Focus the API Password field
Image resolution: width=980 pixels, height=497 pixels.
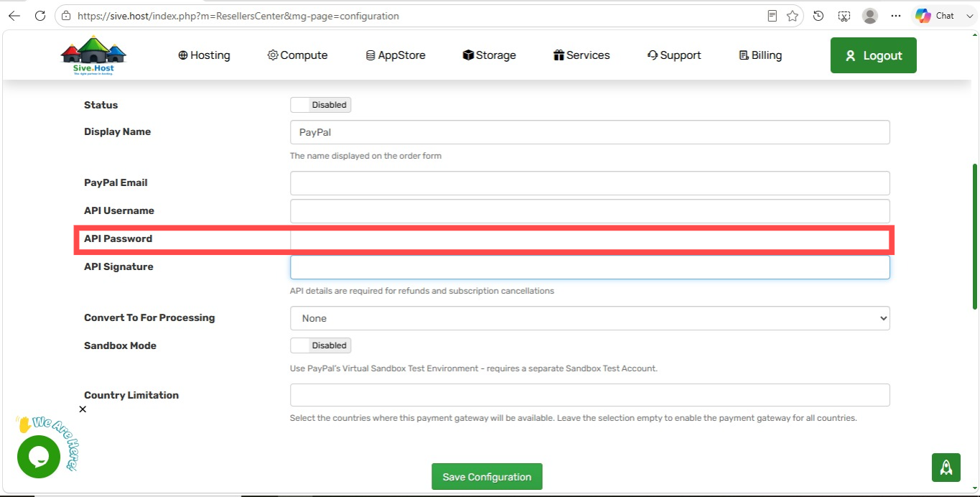tap(589, 239)
